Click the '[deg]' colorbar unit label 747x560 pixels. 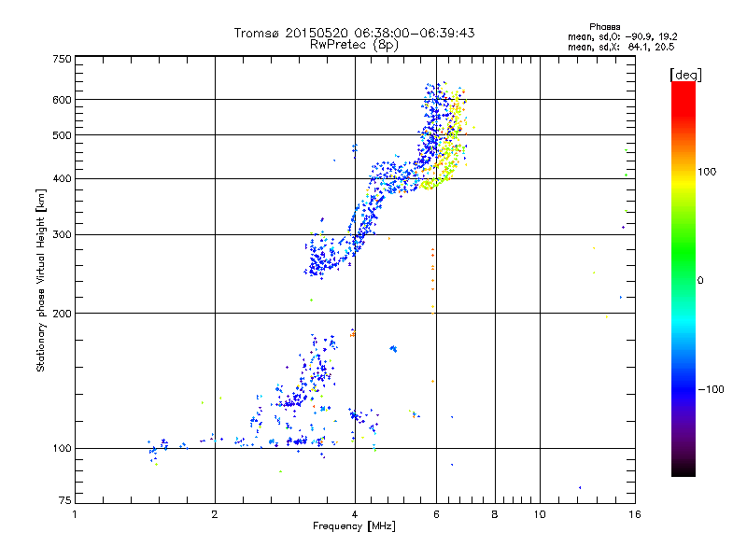click(x=685, y=75)
